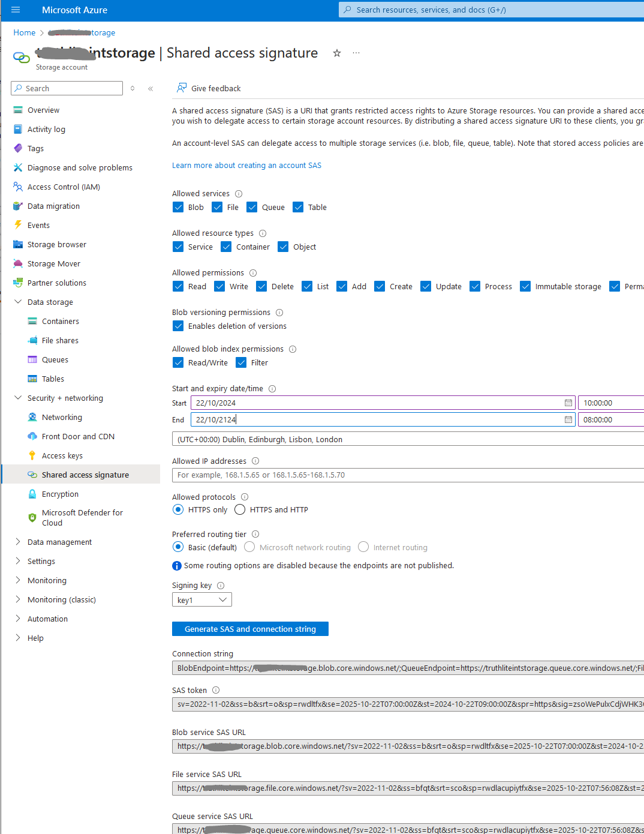Image resolution: width=644 pixels, height=834 pixels.
Task: Select the HTTPS only radio button
Action: [178, 509]
